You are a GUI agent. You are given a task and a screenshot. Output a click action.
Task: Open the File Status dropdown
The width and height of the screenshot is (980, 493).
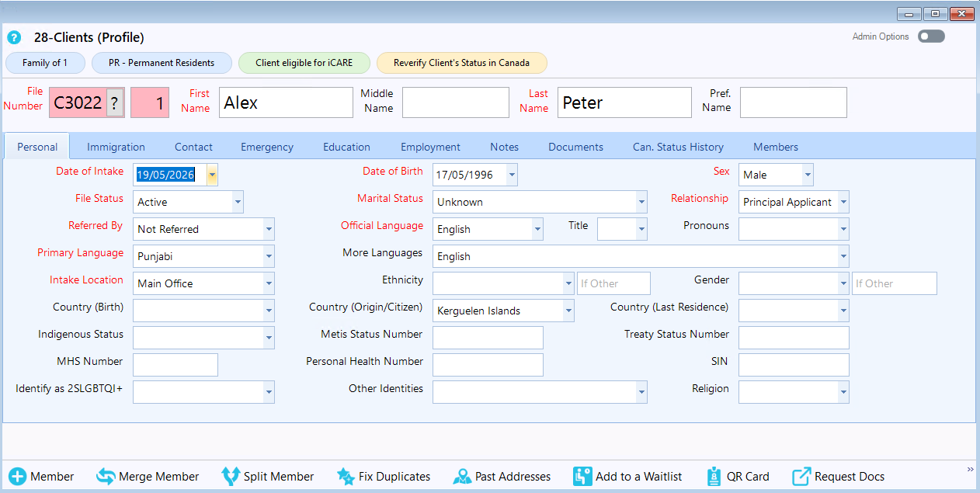pyautogui.click(x=238, y=202)
